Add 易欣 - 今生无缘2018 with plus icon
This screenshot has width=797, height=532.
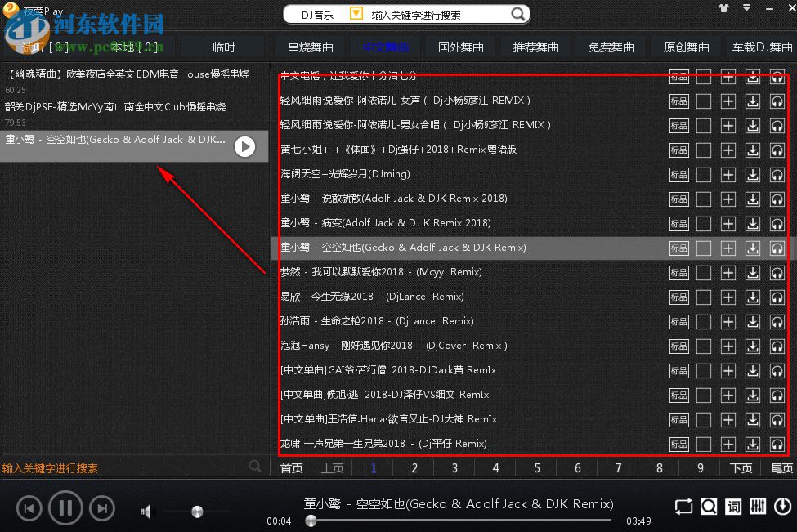[728, 297]
